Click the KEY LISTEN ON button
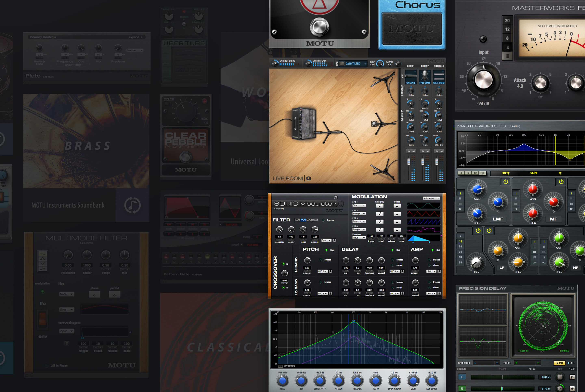 281,366
